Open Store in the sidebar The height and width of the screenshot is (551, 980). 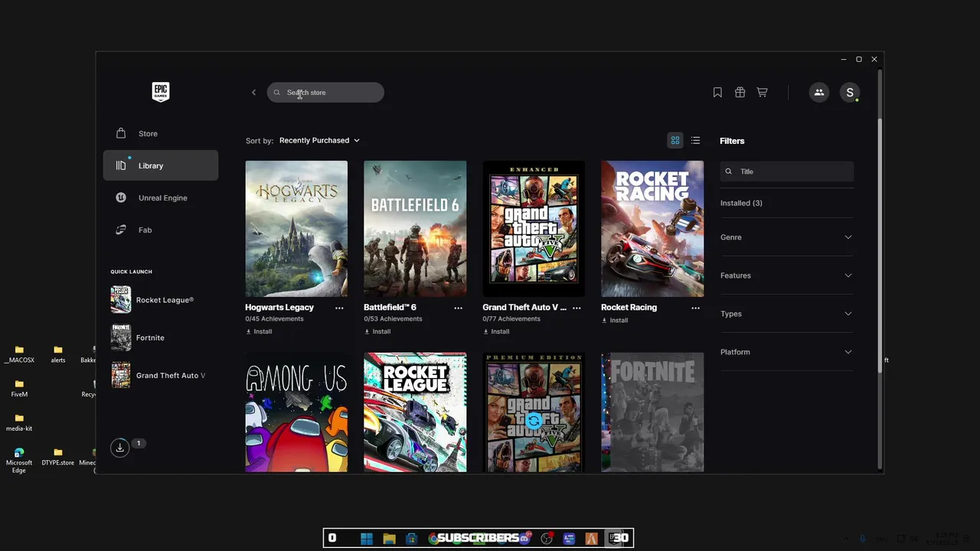tap(161, 133)
